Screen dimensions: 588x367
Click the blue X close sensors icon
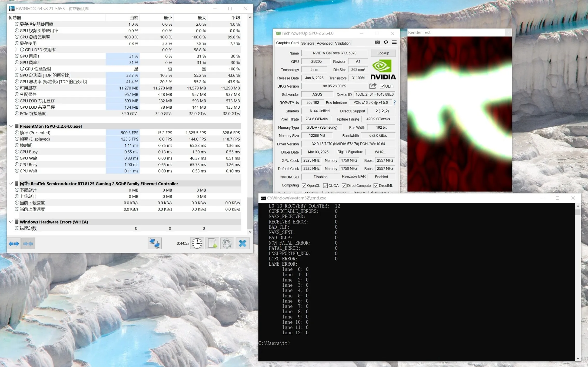coord(243,243)
